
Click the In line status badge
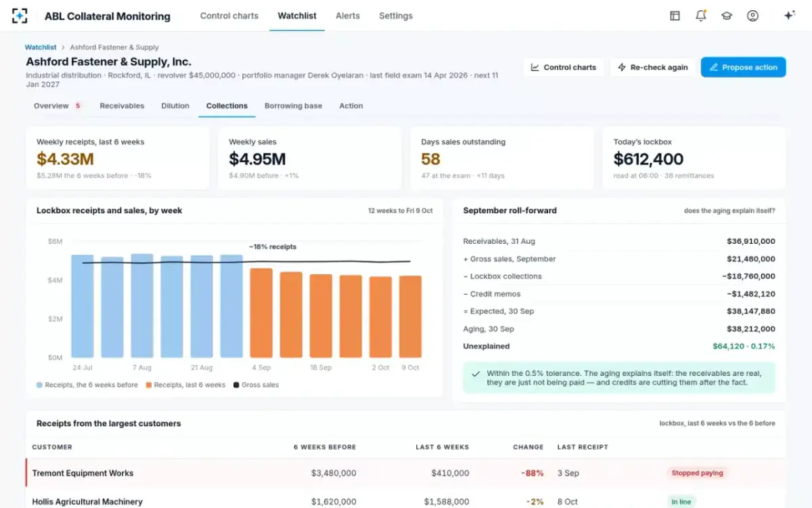coord(681,502)
